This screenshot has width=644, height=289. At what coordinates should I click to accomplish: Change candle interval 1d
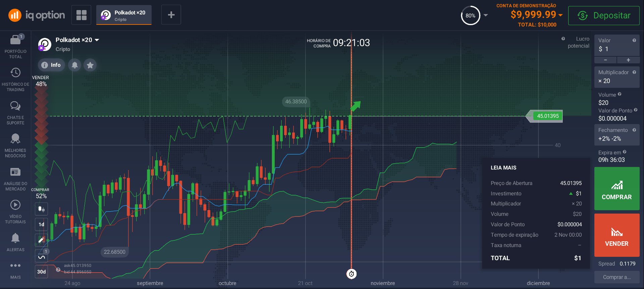click(x=41, y=224)
